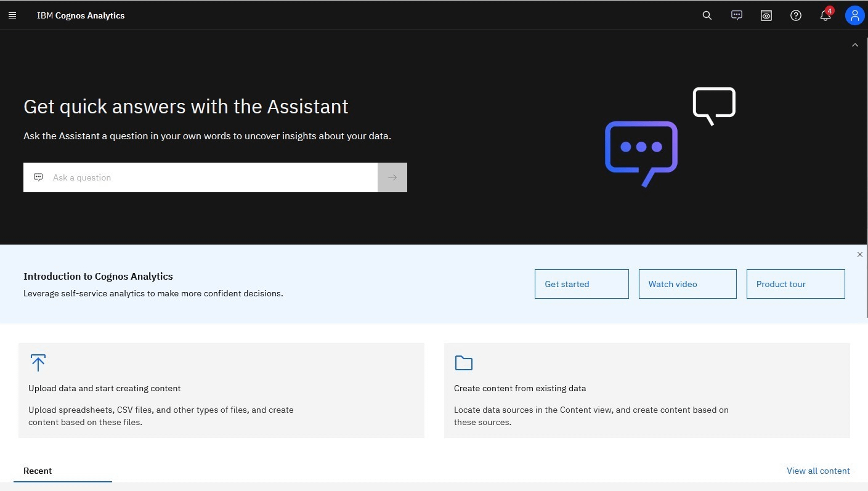Image resolution: width=868 pixels, height=491 pixels.
Task: Click the Watch video button
Action: coord(688,284)
